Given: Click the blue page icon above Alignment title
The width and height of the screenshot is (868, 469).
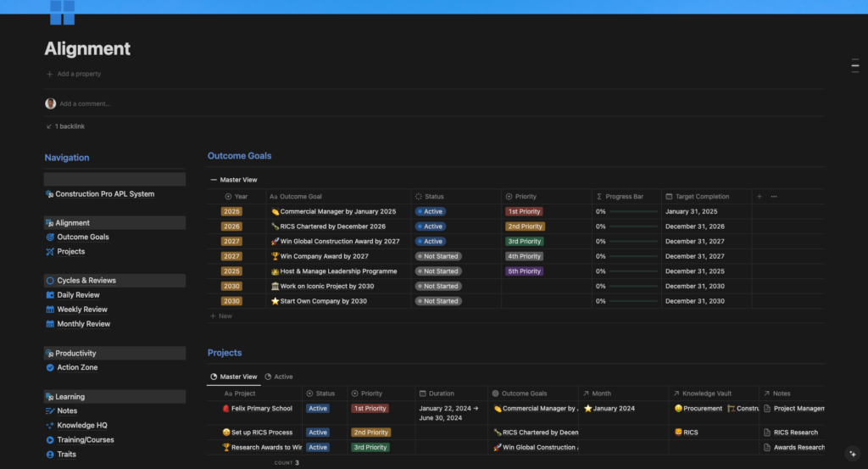Looking at the screenshot, I should [x=62, y=13].
